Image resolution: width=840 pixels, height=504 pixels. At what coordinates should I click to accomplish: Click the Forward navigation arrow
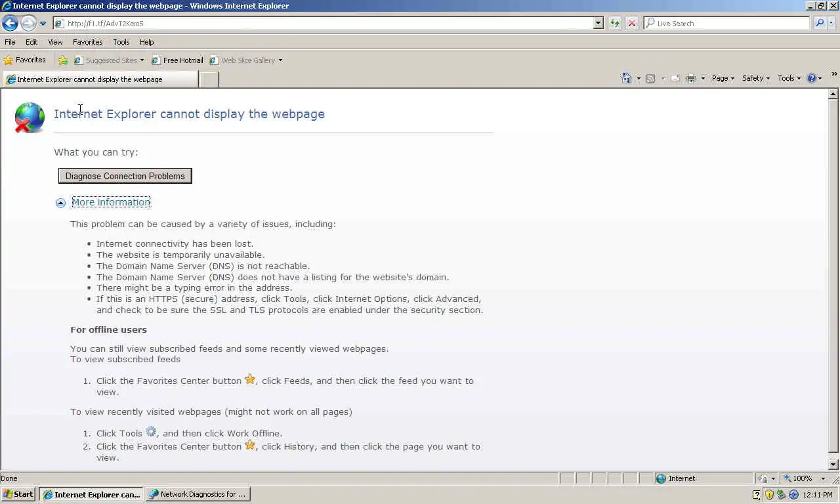(28, 24)
